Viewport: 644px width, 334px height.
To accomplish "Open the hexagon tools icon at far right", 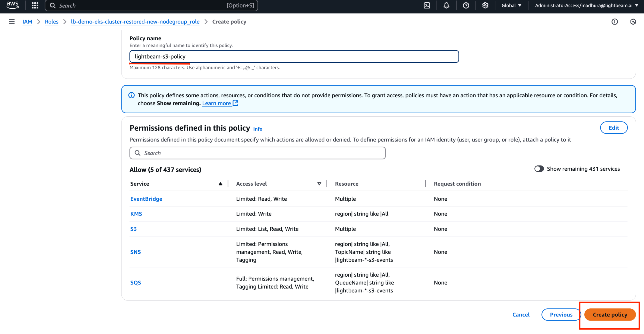I will click(x=633, y=22).
